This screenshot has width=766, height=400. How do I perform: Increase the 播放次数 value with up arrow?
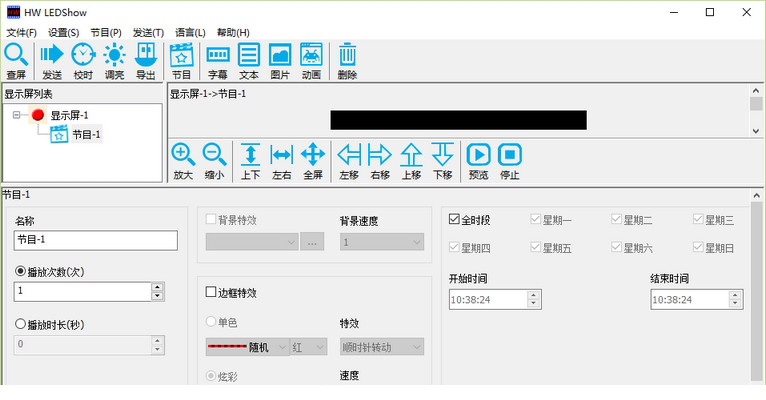(157, 287)
